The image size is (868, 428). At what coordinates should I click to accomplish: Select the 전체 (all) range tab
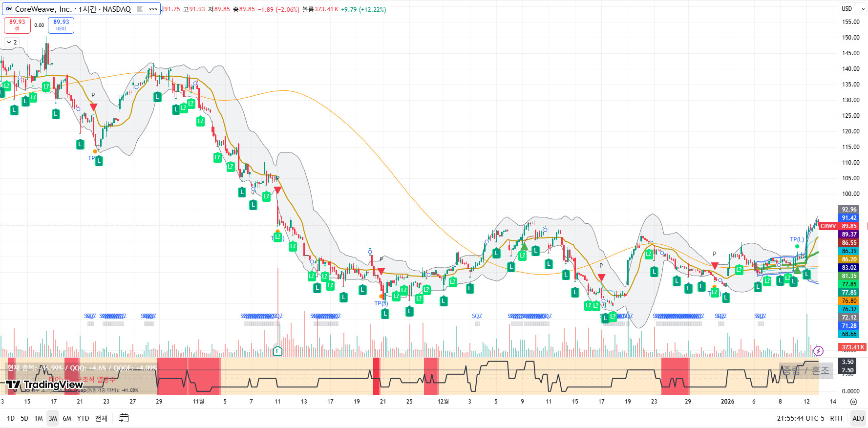(x=101, y=418)
